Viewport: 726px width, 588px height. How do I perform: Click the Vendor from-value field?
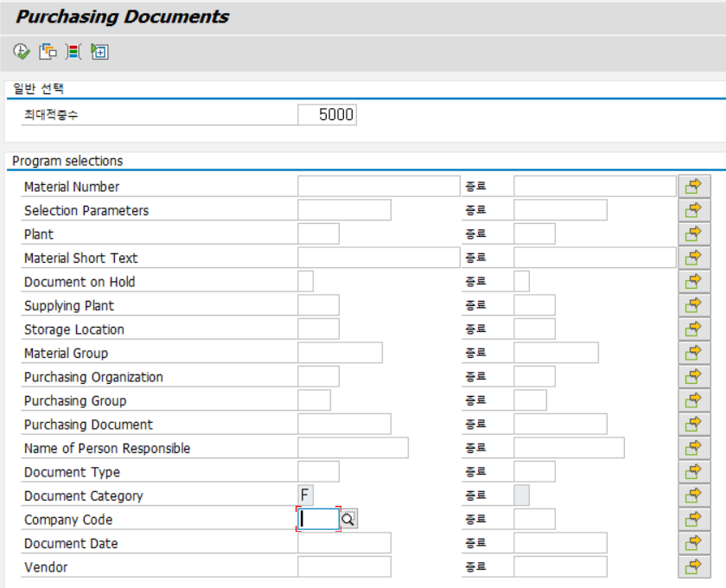[344, 566]
